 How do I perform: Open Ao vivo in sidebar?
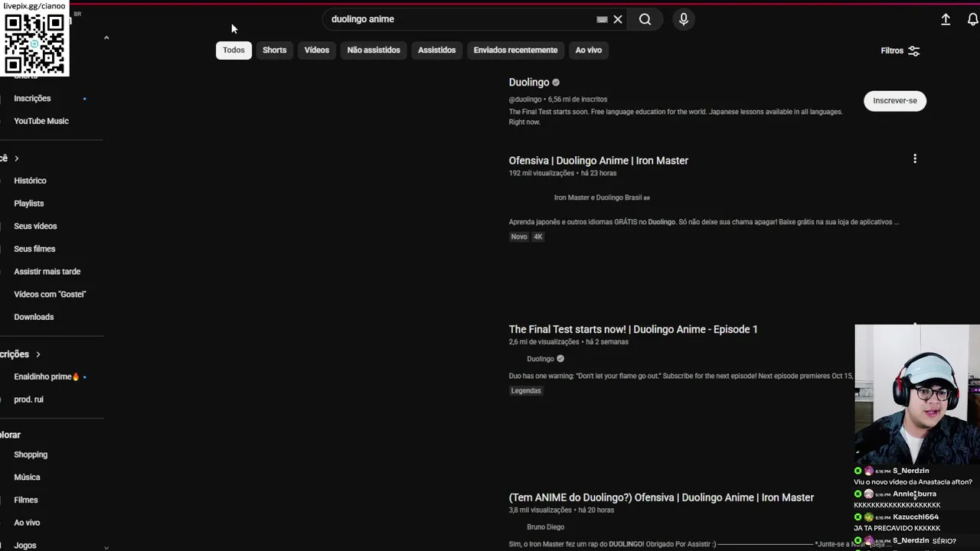27,523
